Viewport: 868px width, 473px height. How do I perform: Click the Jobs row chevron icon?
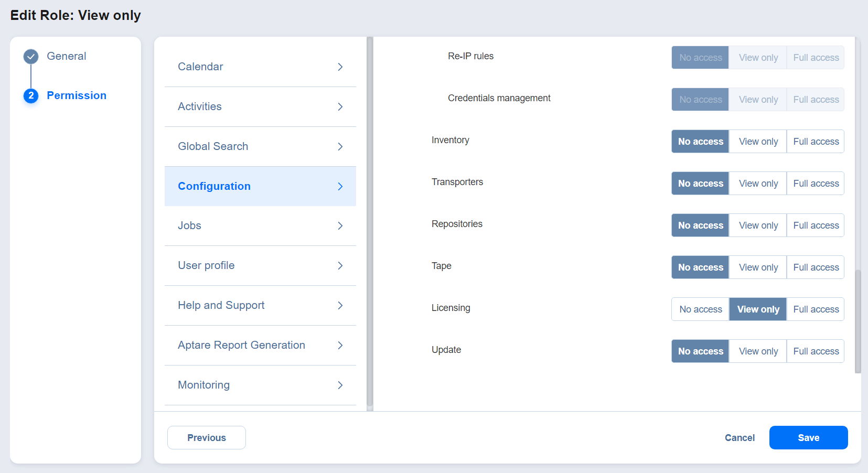(340, 225)
